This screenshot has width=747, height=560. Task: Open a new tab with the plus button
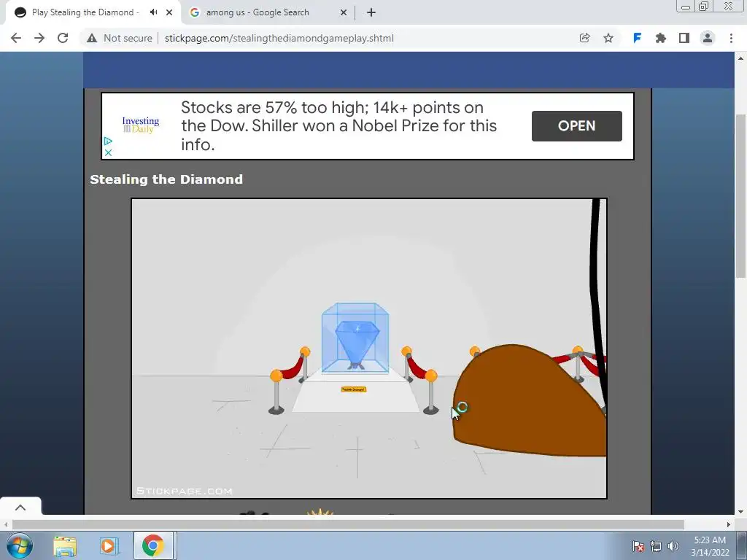371,12
